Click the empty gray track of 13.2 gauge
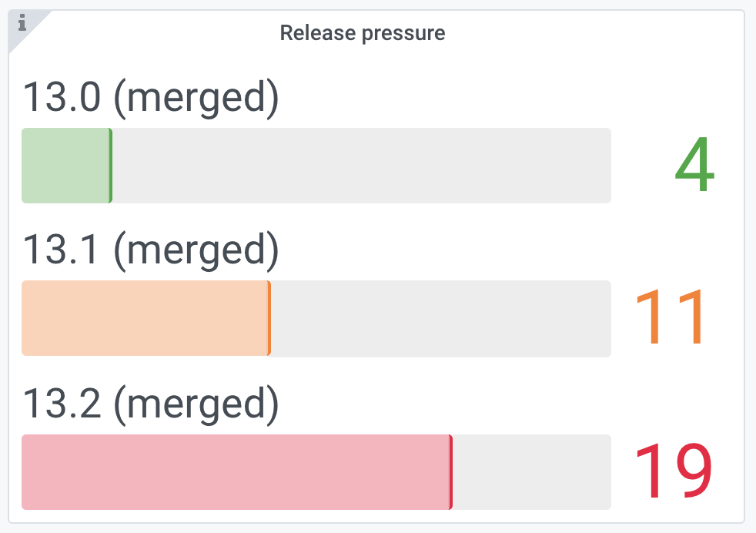The height and width of the screenshot is (533, 756). (x=532, y=471)
